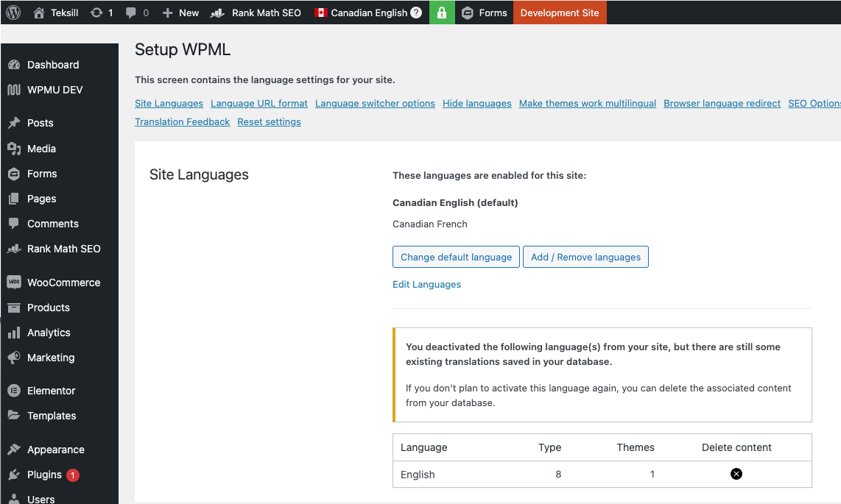The image size is (841, 504).
Task: Jump to Language URL format link
Action: [259, 103]
